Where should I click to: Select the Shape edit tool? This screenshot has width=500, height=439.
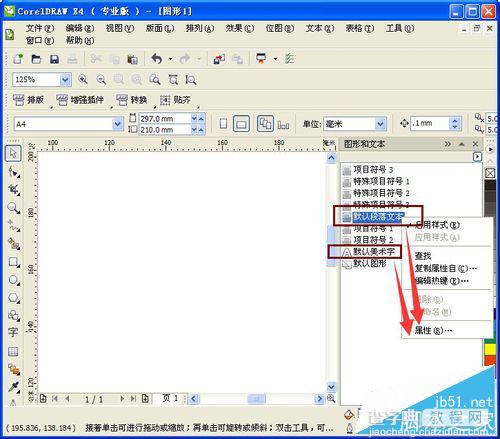pyautogui.click(x=14, y=172)
